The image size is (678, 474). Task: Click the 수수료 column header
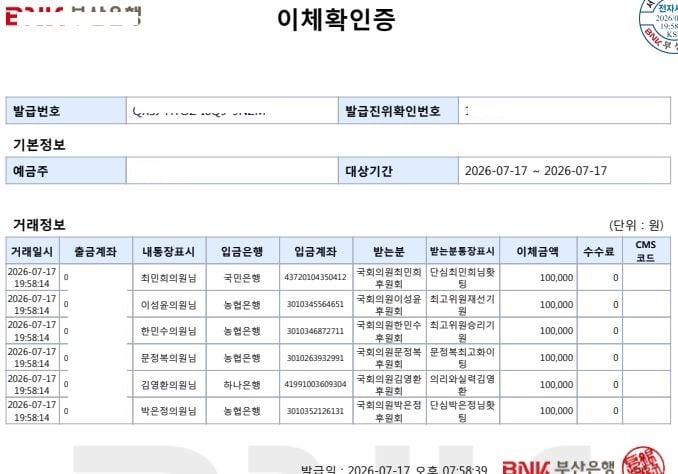[600, 251]
